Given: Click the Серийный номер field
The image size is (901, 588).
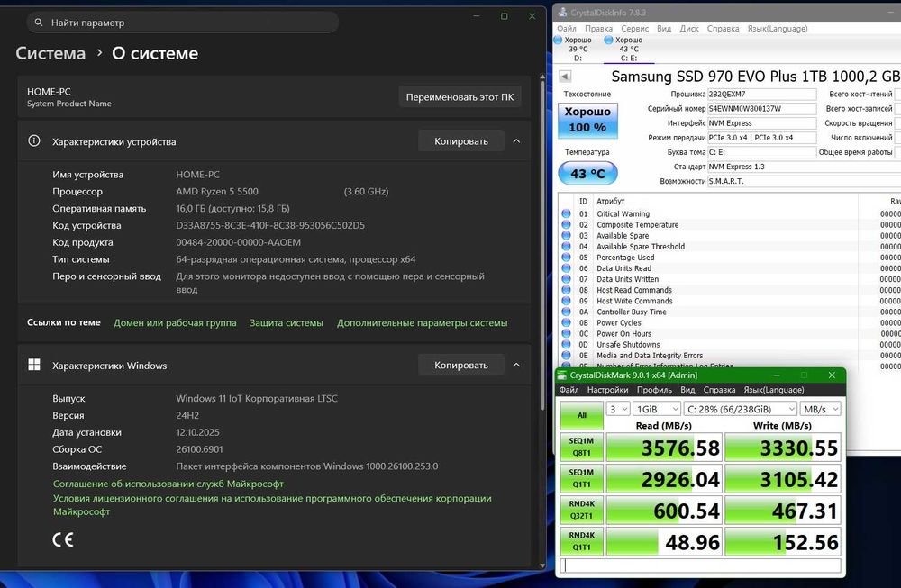Looking at the screenshot, I should click(761, 109).
